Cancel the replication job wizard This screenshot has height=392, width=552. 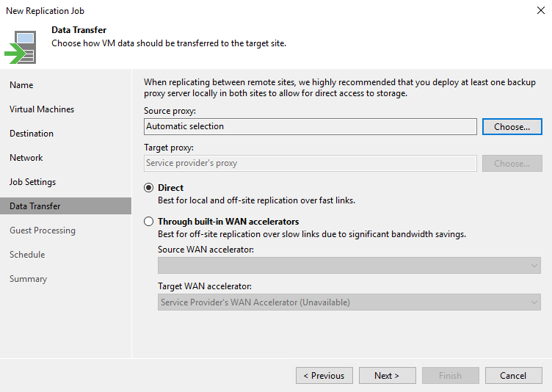click(513, 376)
